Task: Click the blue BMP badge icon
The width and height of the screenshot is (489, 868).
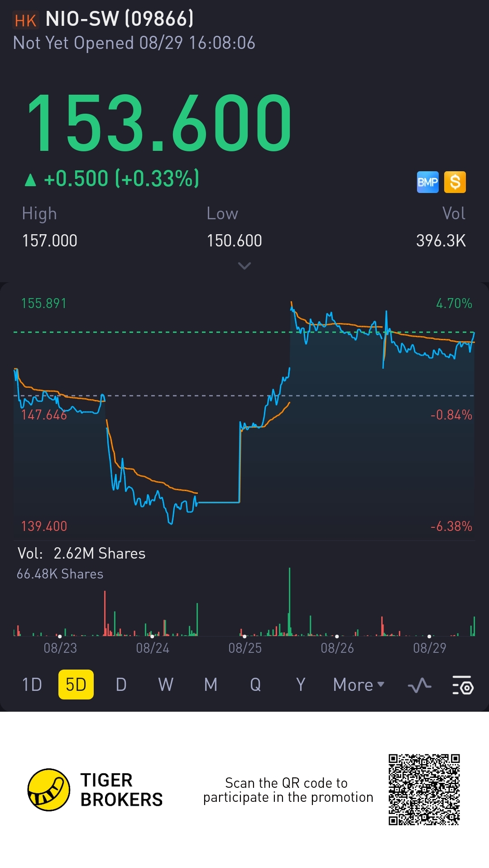Action: click(427, 182)
